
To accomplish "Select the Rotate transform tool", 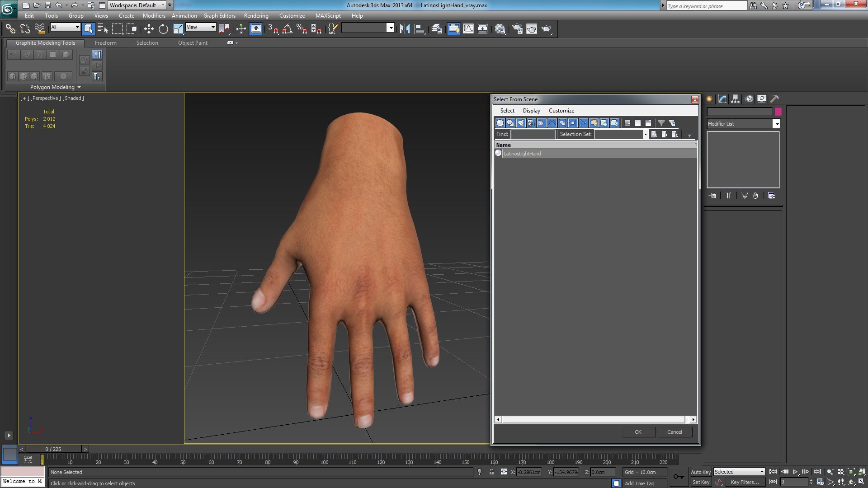I will tap(163, 29).
